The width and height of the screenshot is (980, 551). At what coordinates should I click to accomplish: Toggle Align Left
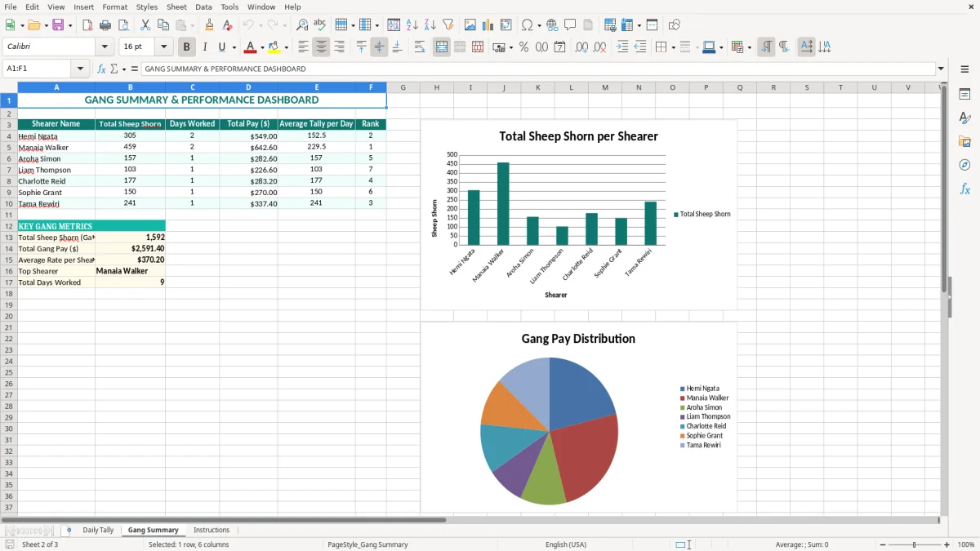pyautogui.click(x=303, y=47)
